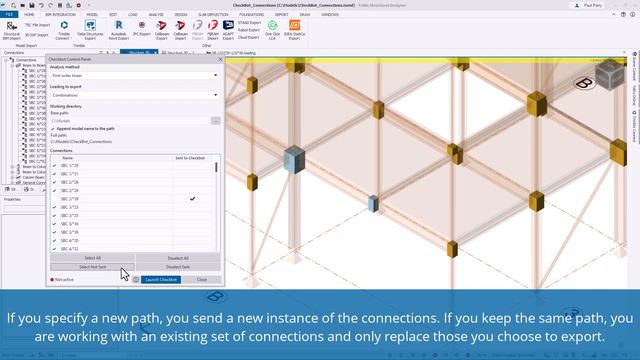Toggle the checkbox for SBC 3/*25
This screenshot has height=360, width=640.
point(54,216)
